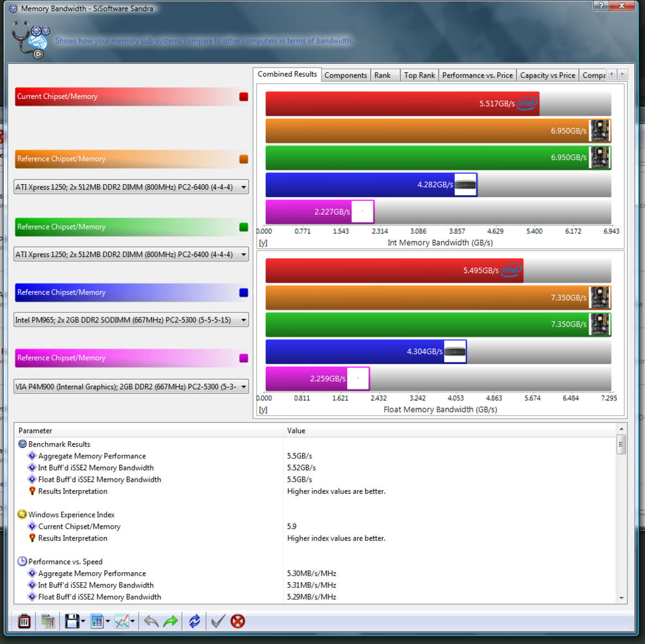Toggle the orange Reference Chipset/Memory square

point(243,159)
